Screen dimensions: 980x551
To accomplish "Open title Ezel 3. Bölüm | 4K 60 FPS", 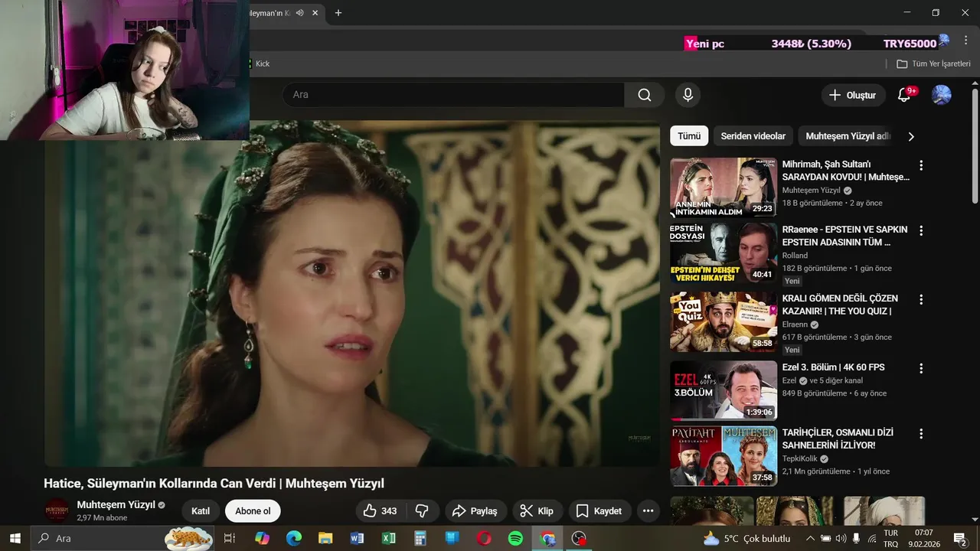I will point(833,367).
